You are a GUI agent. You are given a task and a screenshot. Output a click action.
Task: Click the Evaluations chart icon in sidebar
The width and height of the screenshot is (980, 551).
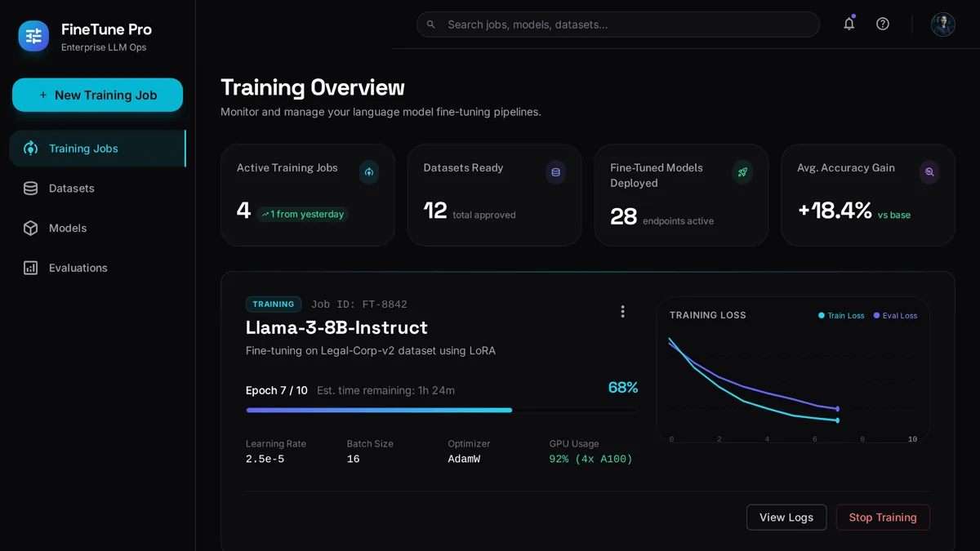tap(30, 268)
